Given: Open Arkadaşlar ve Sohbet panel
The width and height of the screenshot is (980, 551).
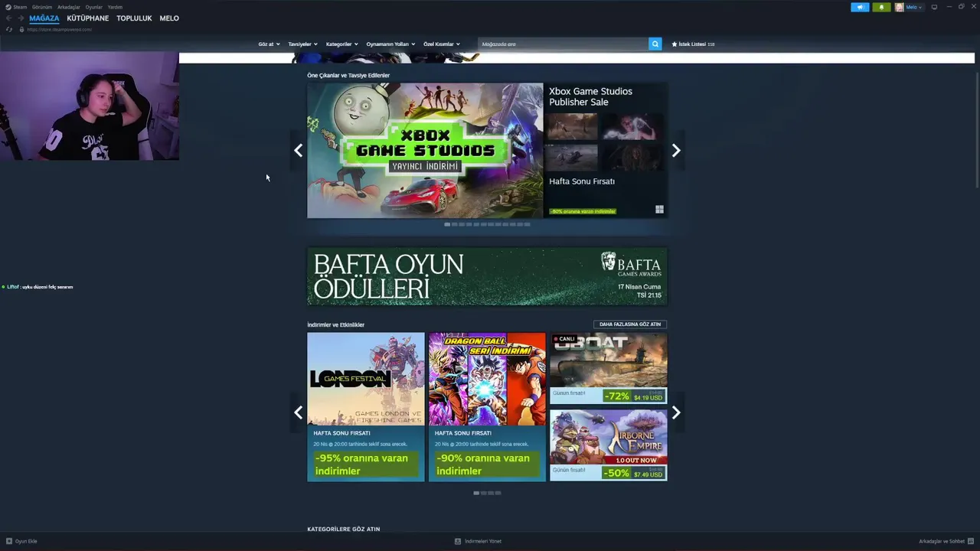Looking at the screenshot, I should point(942,541).
